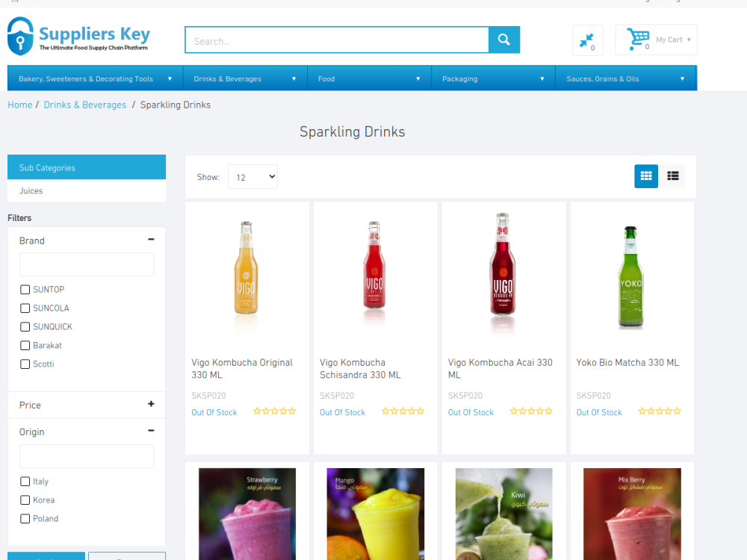Click the main search input field

pyautogui.click(x=337, y=40)
